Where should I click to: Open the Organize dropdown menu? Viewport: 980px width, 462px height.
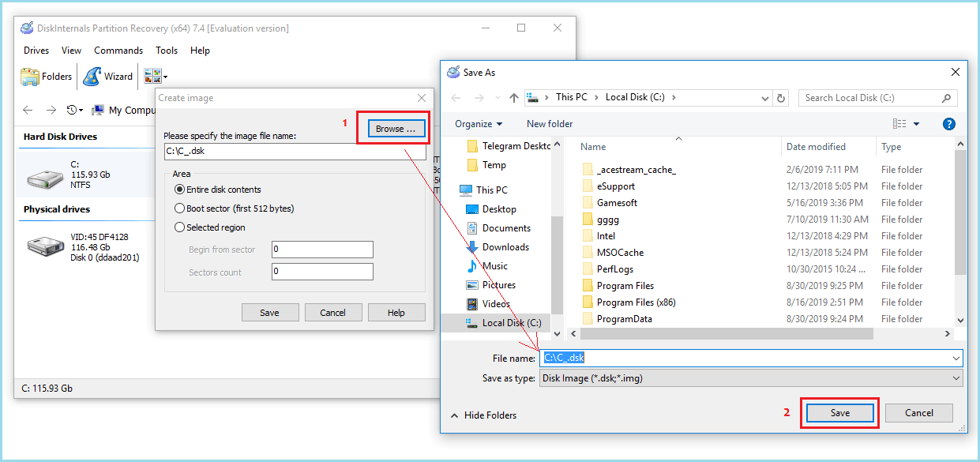(x=479, y=124)
